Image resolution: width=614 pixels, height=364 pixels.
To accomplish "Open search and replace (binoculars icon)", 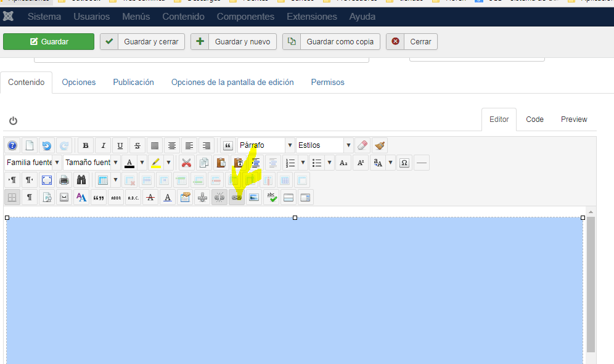I will 81,180.
